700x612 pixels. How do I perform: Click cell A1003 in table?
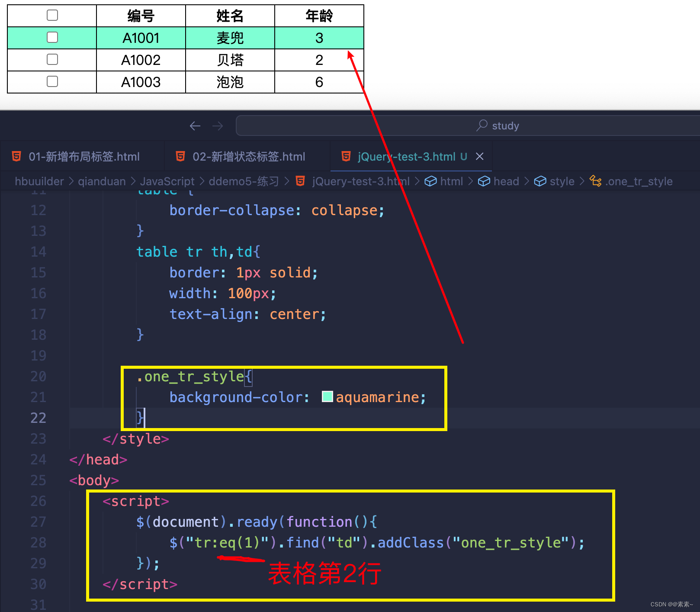[141, 82]
